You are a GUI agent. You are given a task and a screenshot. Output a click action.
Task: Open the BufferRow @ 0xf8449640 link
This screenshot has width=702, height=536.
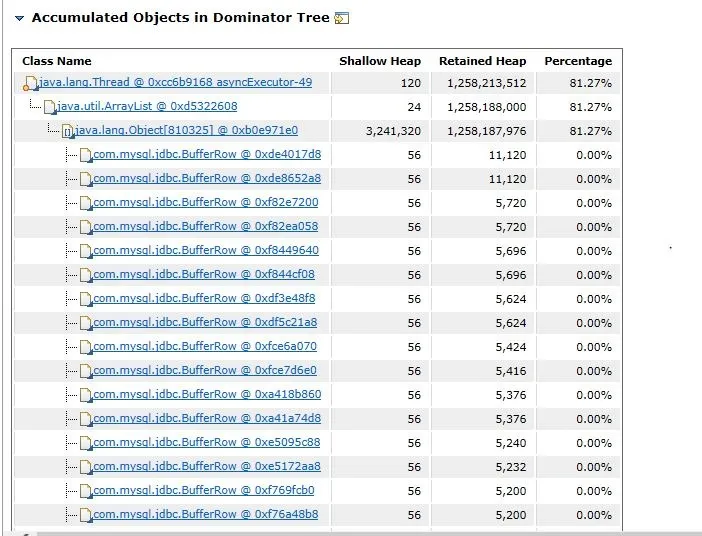[x=205, y=250]
